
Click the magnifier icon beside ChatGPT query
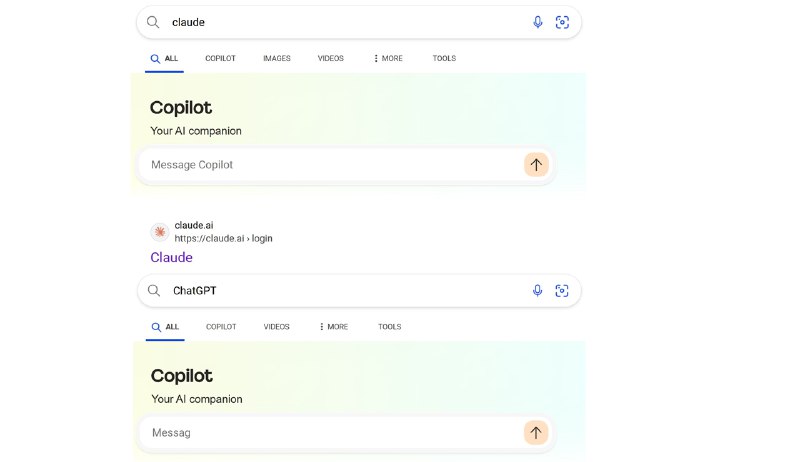coord(154,291)
